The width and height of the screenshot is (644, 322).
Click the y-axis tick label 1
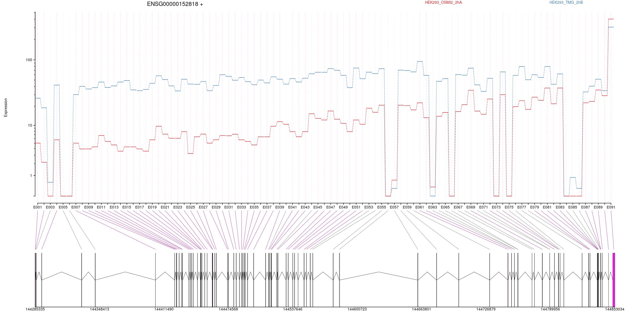point(31,175)
